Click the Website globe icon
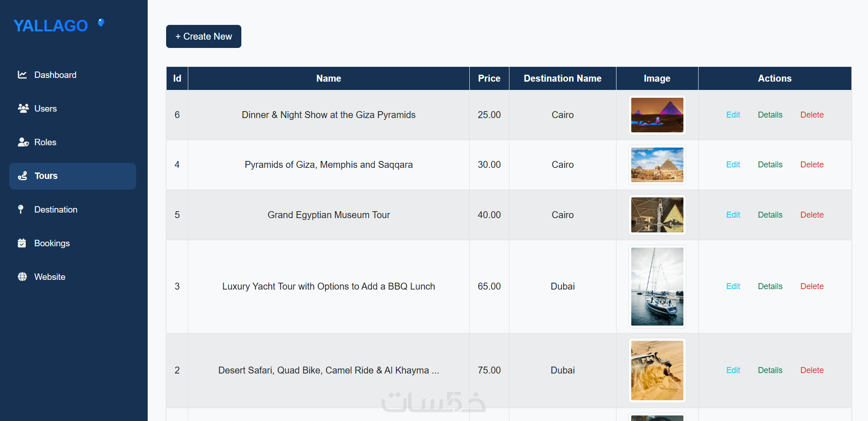This screenshot has width=868, height=421. coord(22,277)
